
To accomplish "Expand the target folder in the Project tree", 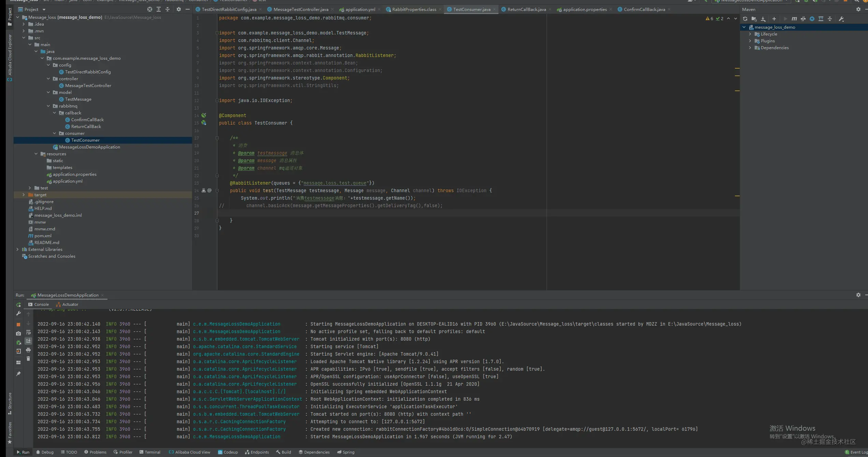I will (x=24, y=195).
